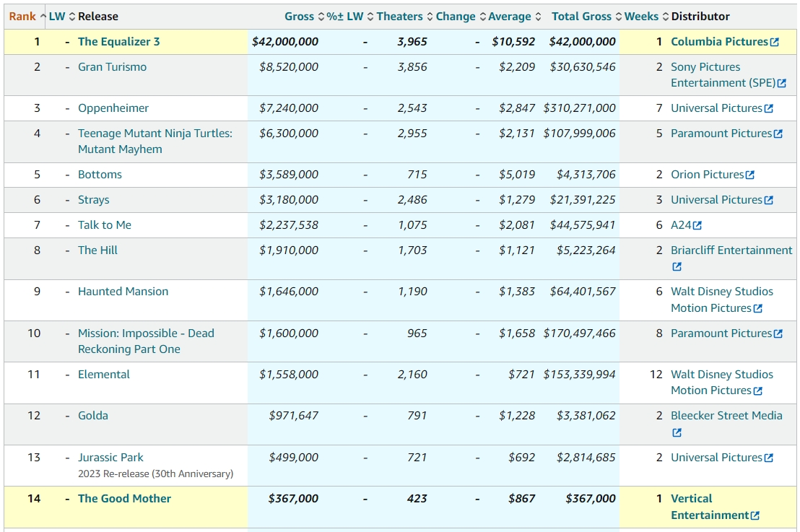Viewport: 800px width, 532px height.
Task: Sort table by Average column
Action: click(x=514, y=17)
